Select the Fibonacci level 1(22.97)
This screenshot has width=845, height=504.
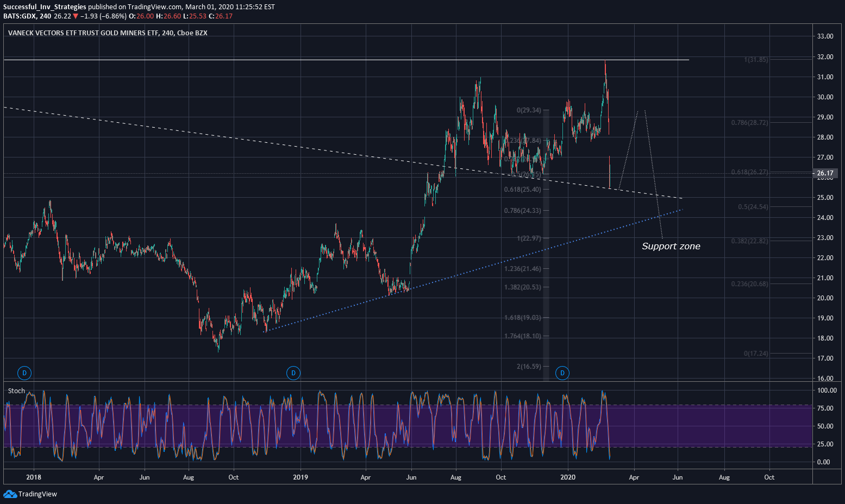pyautogui.click(x=529, y=238)
